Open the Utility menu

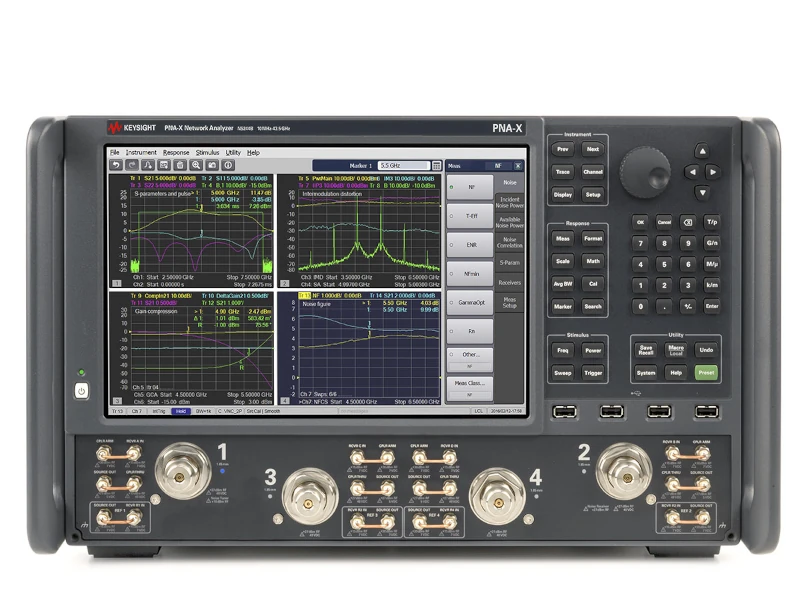[233, 153]
